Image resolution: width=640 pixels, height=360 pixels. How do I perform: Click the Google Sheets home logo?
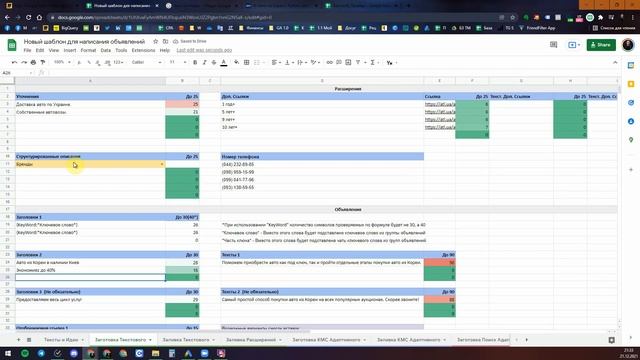click(x=12, y=44)
